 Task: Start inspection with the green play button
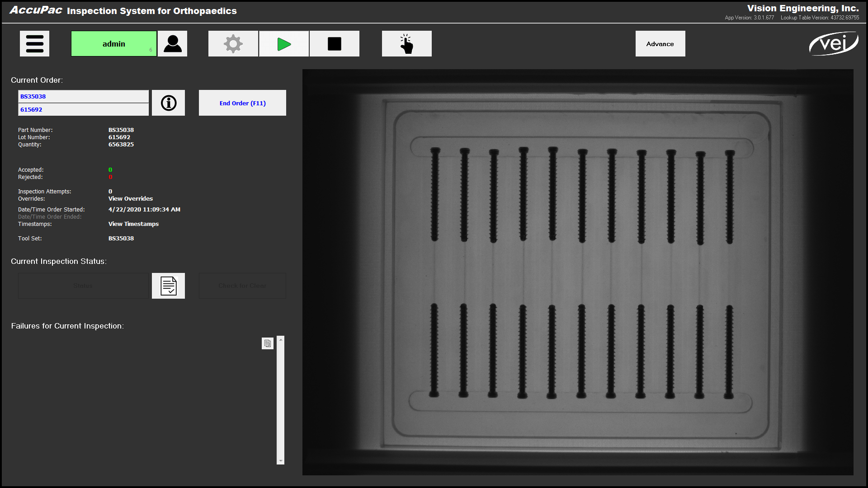coord(284,44)
